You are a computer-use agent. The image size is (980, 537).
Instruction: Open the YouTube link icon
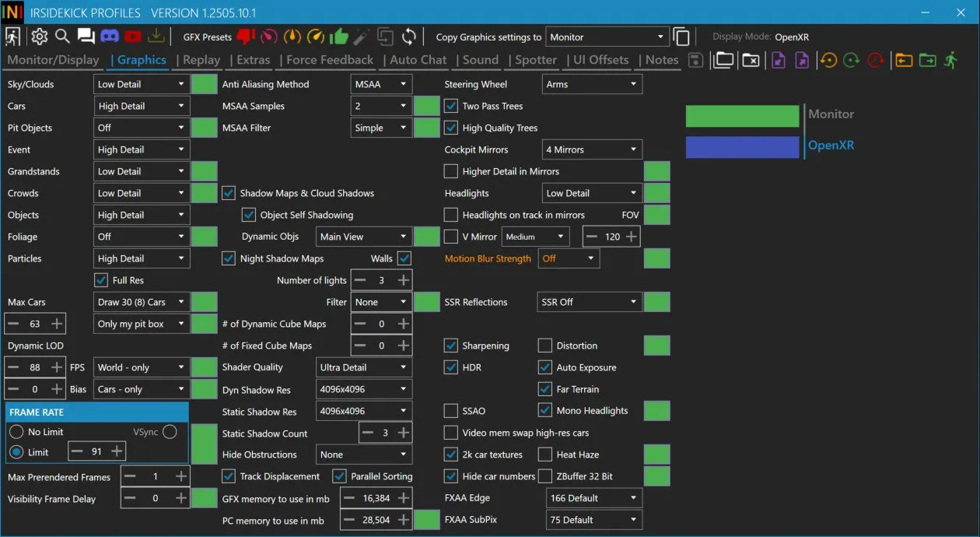[x=133, y=37]
